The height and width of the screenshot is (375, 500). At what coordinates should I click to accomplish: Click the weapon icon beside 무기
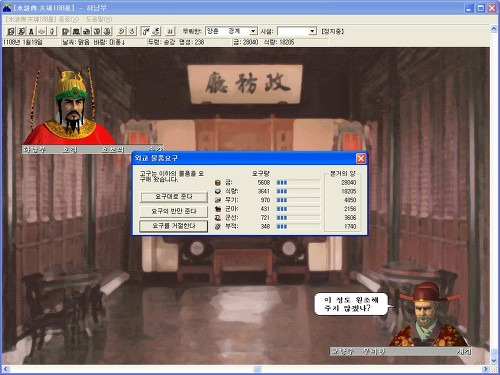(x=218, y=200)
